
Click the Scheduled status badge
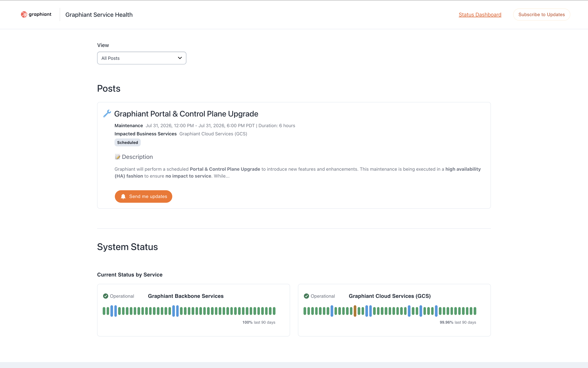[128, 142]
